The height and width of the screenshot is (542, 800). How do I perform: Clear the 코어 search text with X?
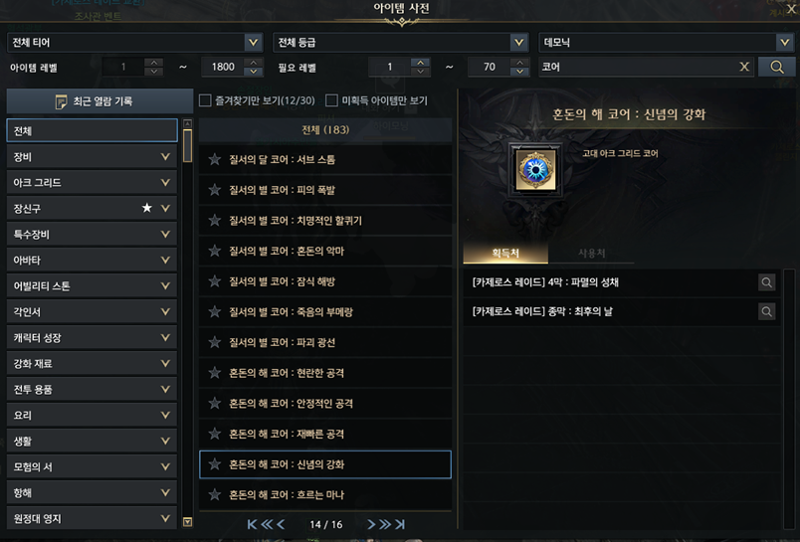(x=744, y=67)
